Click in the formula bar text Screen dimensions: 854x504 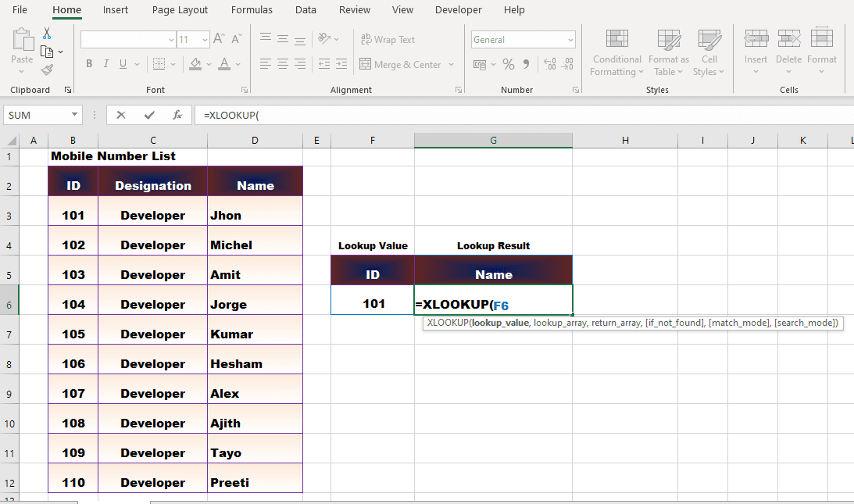pos(231,115)
